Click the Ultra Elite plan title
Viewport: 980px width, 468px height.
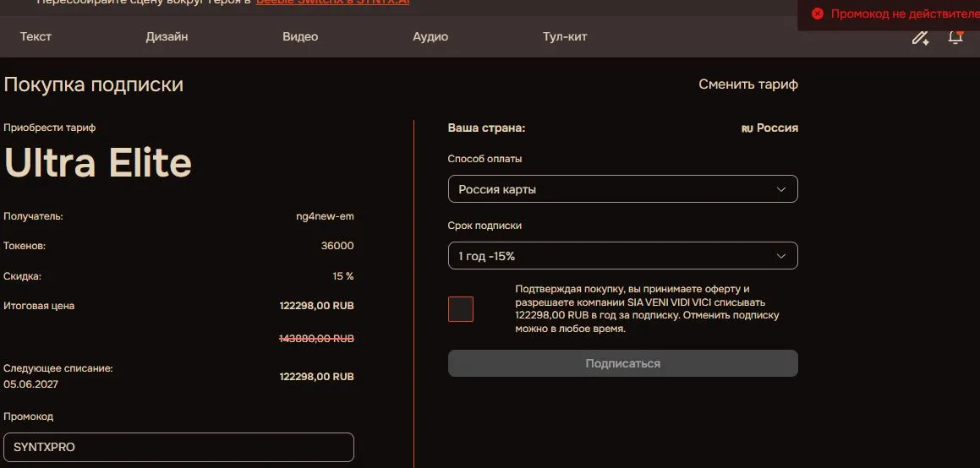point(98,162)
